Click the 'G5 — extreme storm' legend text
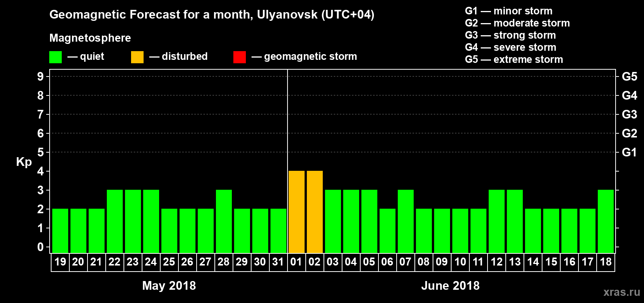644x303 pixels. (514, 59)
